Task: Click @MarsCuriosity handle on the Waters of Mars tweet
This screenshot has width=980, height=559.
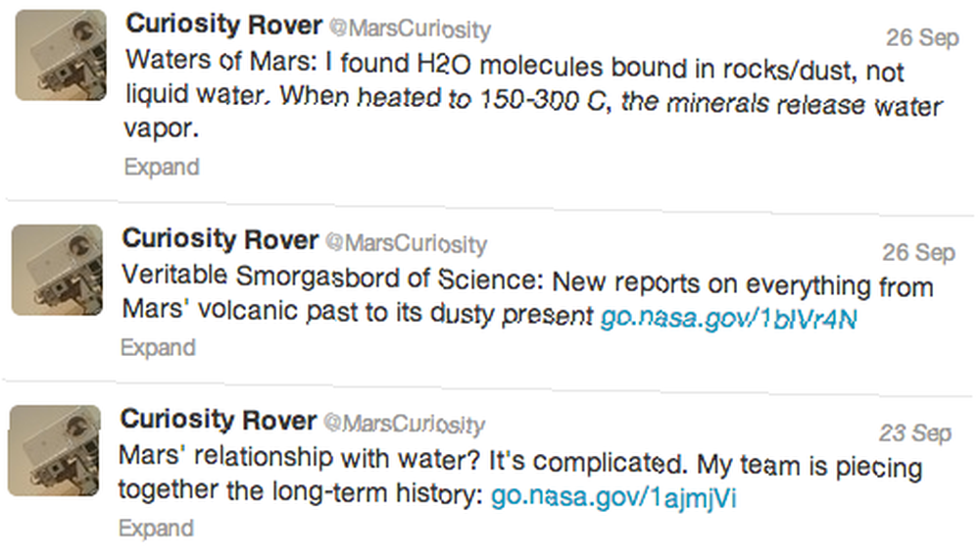Action: coord(410,28)
